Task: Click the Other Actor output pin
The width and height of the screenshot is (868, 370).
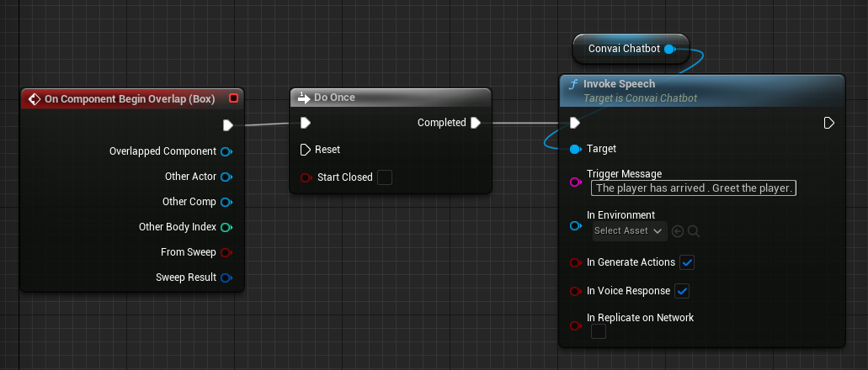Action: tap(226, 177)
